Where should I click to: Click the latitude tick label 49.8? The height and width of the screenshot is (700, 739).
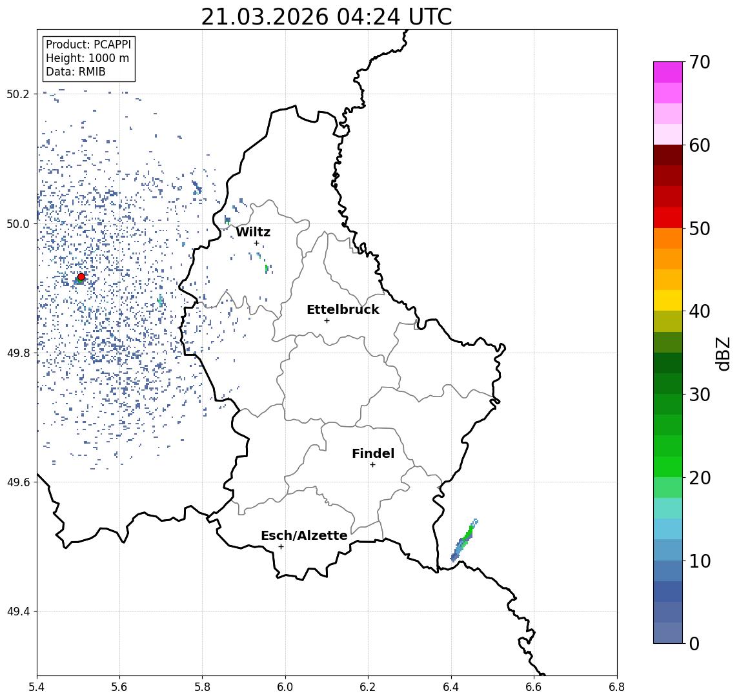tap(17, 353)
